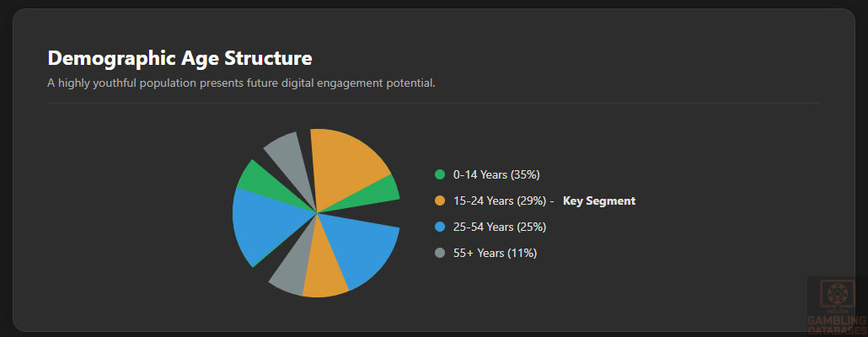Click the green pie slice on the right
This screenshot has height=337, width=868.
[x=380, y=192]
